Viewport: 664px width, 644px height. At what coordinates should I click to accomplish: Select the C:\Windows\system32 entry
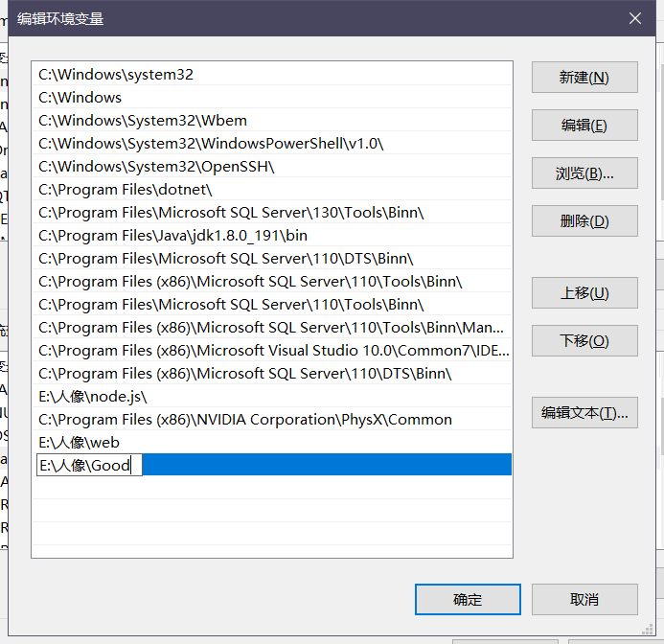(272, 74)
